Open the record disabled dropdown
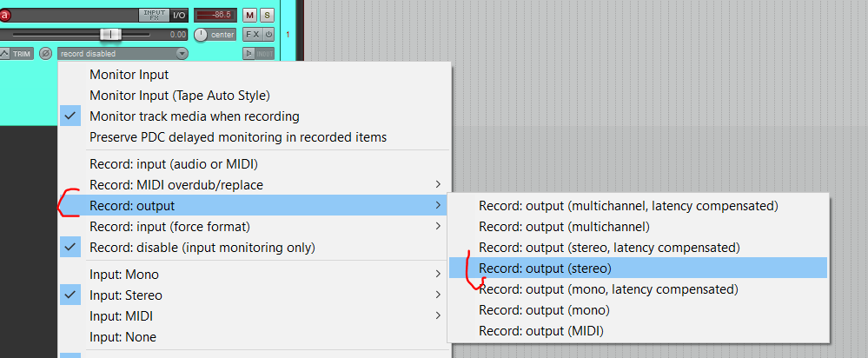 point(123,54)
